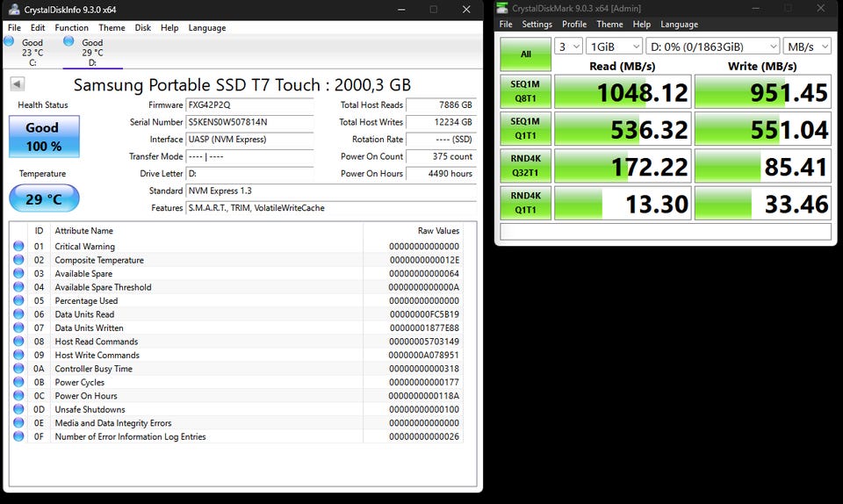843x504 pixels.
Task: Click the status orb for Data Units Written
Action: tap(18, 328)
